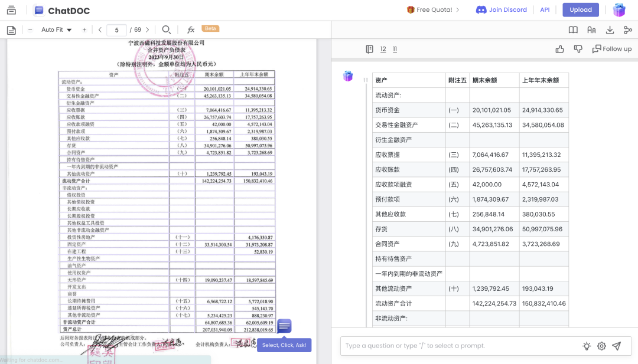Send the chat message with paper-plane icon
Viewport: 638px width, 364px height.
(616, 346)
